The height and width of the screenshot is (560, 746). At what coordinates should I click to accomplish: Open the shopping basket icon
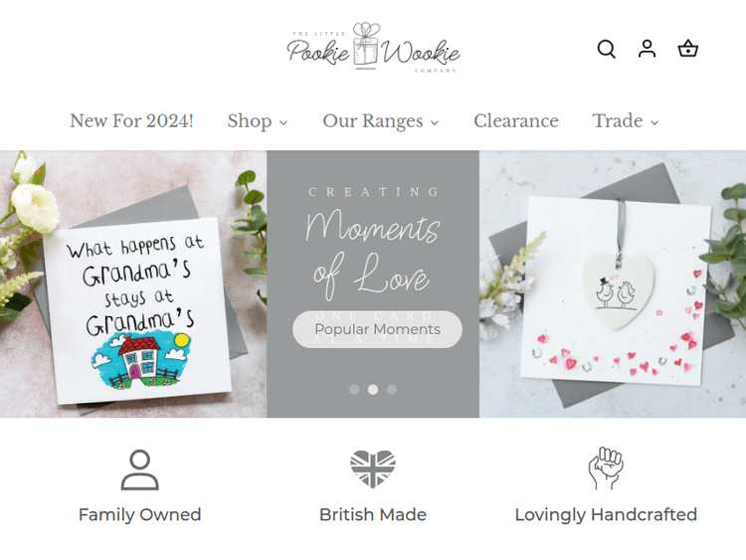point(687,49)
